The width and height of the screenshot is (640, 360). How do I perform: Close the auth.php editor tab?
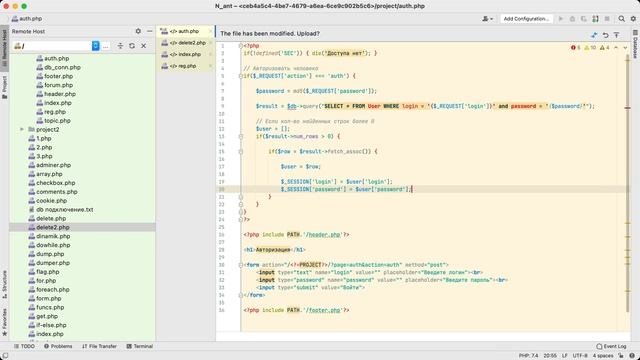(211, 31)
